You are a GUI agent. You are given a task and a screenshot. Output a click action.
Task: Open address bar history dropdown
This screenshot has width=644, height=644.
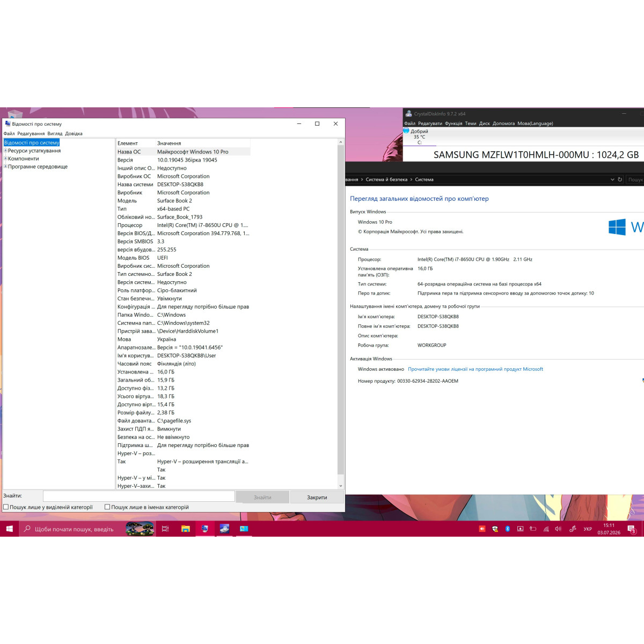[x=612, y=179]
